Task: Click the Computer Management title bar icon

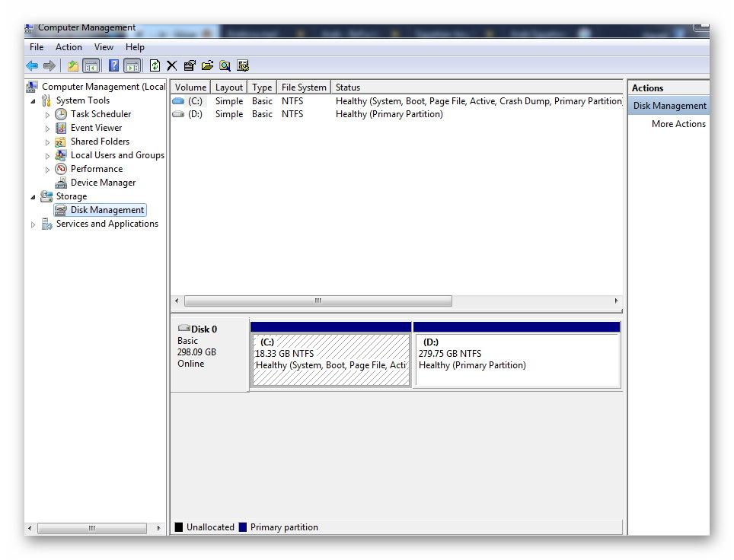Action: pyautogui.click(x=29, y=28)
